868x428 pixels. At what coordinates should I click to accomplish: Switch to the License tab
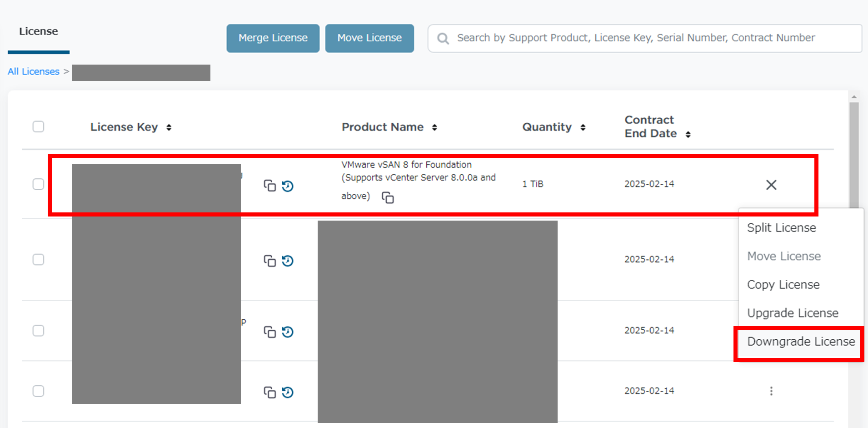coord(39,31)
